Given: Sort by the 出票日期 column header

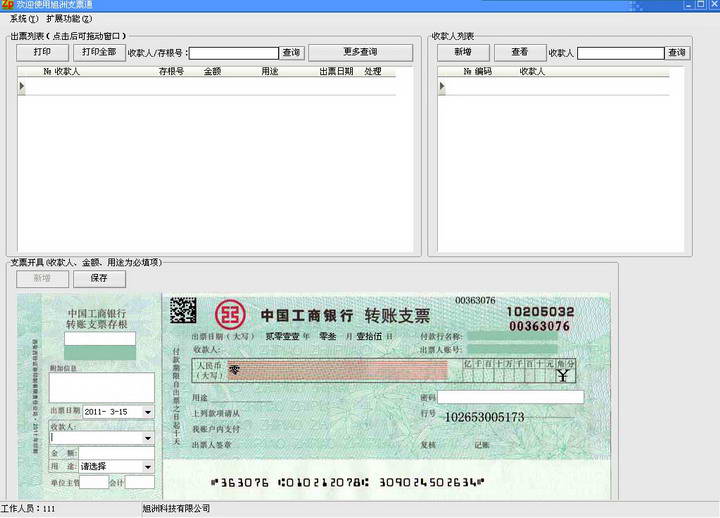Looking at the screenshot, I should [x=336, y=72].
